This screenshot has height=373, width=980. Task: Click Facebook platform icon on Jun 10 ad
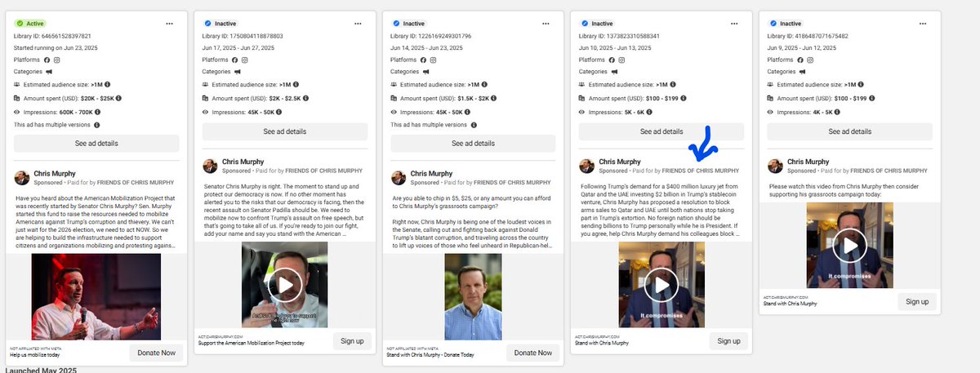pyautogui.click(x=612, y=60)
